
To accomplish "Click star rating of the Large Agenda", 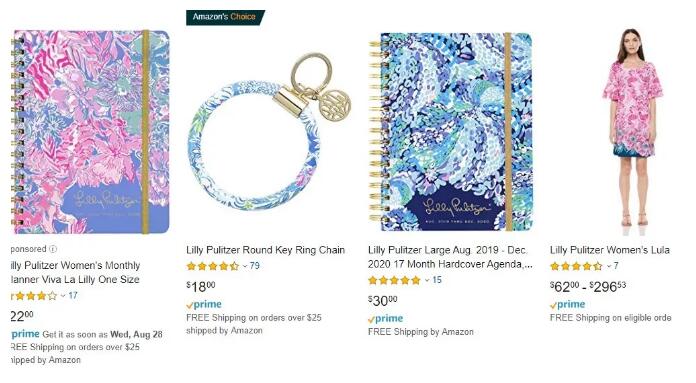I will point(394,280).
